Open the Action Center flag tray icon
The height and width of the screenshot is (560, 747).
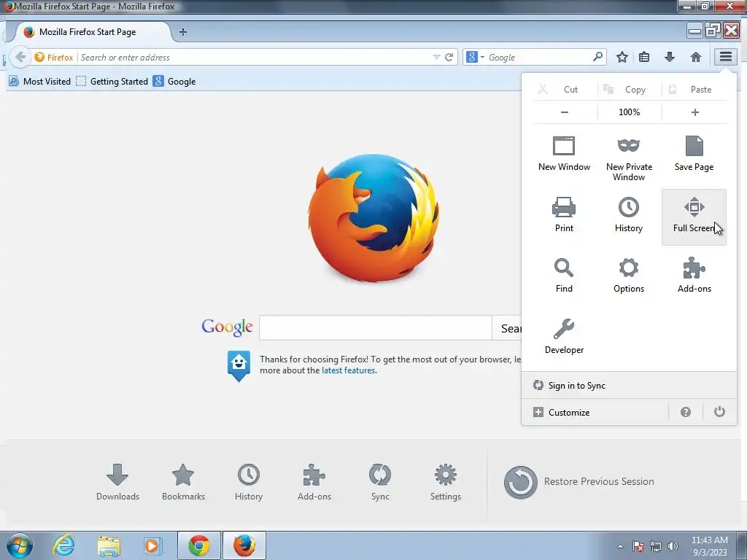click(x=638, y=546)
